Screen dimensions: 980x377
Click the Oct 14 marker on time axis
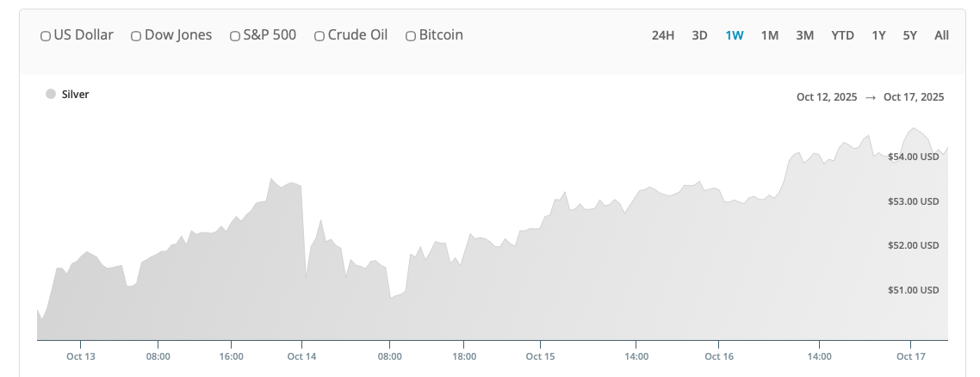coord(301,355)
